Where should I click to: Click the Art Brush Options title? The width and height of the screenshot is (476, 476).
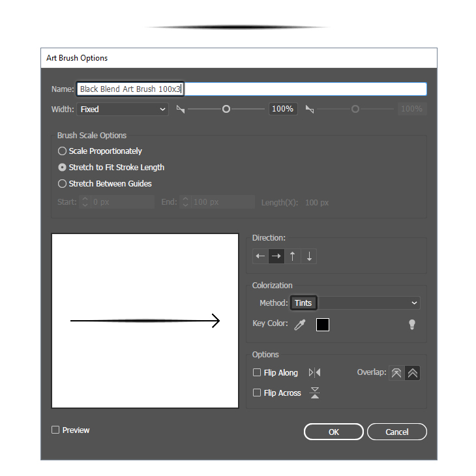coord(77,58)
